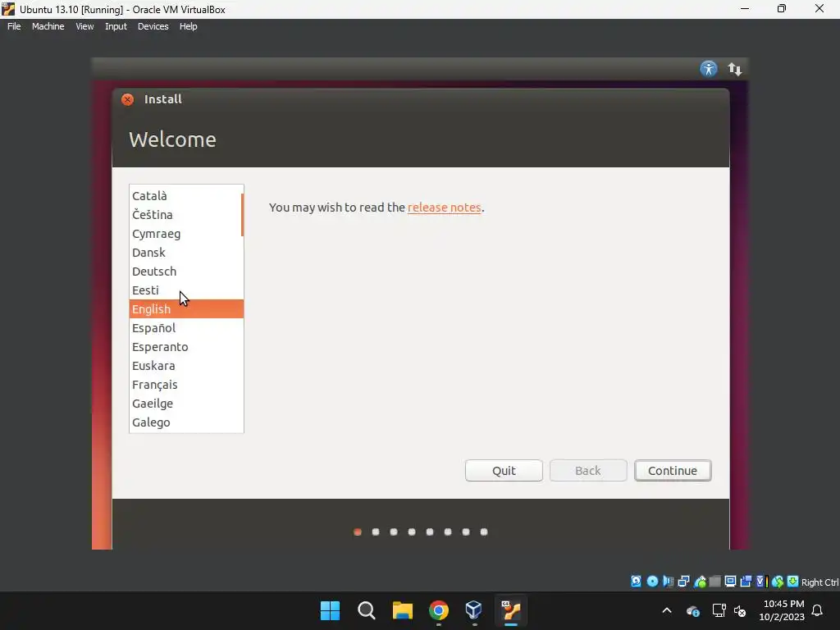Image resolution: width=840 pixels, height=630 pixels.
Task: Select Cymraeg in the language list
Action: coord(186,234)
